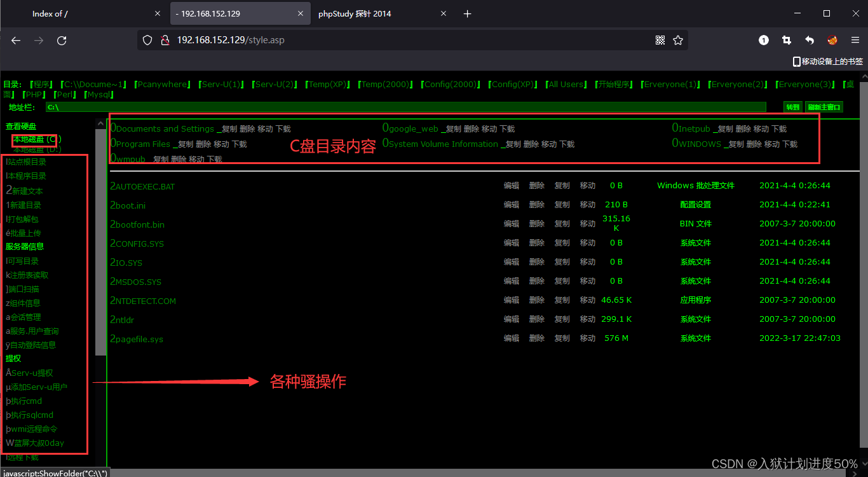Open the google_web folder
The height and width of the screenshot is (477, 868).
(410, 128)
